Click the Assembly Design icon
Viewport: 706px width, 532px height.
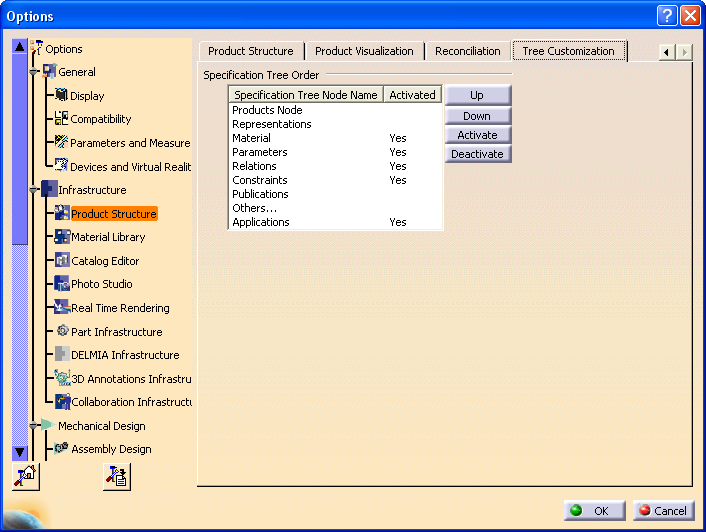61,448
